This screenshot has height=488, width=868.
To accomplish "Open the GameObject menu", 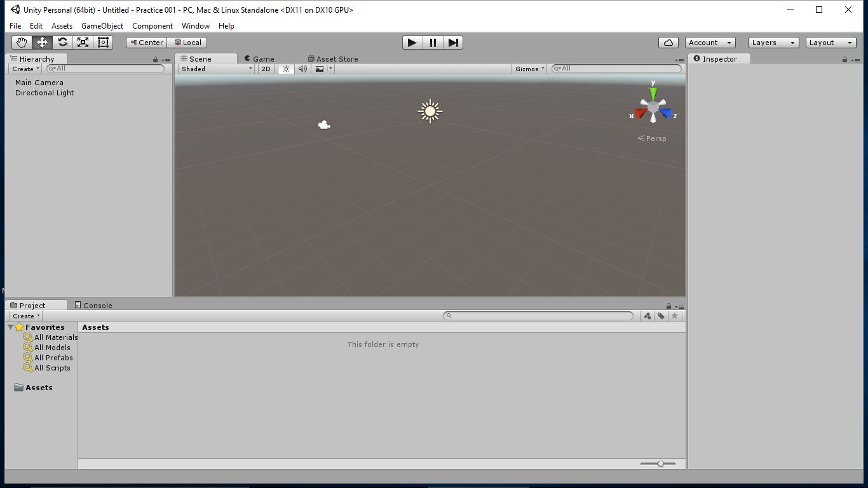I will tap(102, 26).
